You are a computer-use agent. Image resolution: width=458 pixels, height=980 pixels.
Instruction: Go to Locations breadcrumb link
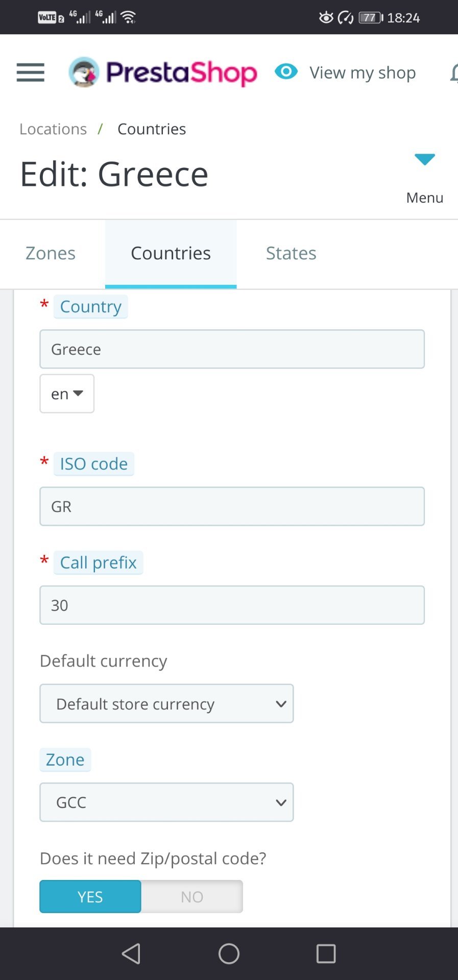coord(53,129)
